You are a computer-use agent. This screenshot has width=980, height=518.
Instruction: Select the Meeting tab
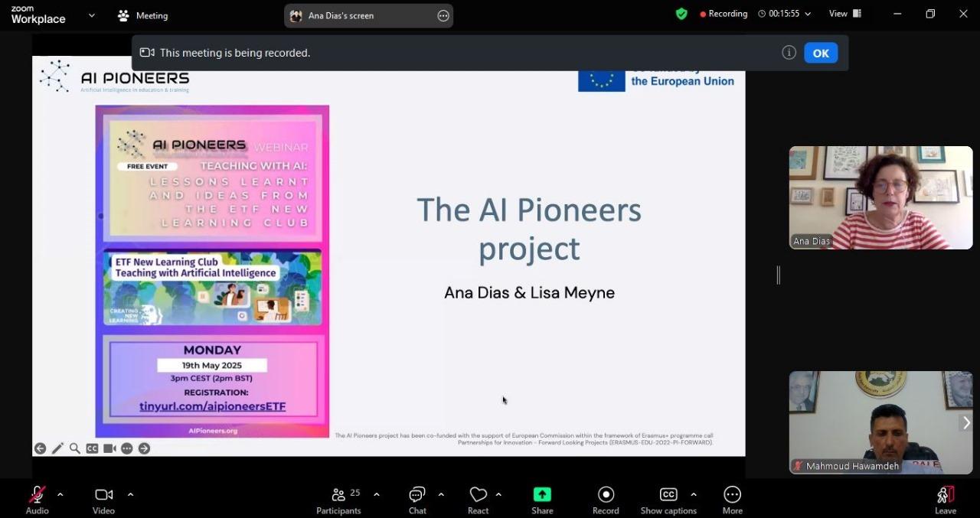(142, 15)
